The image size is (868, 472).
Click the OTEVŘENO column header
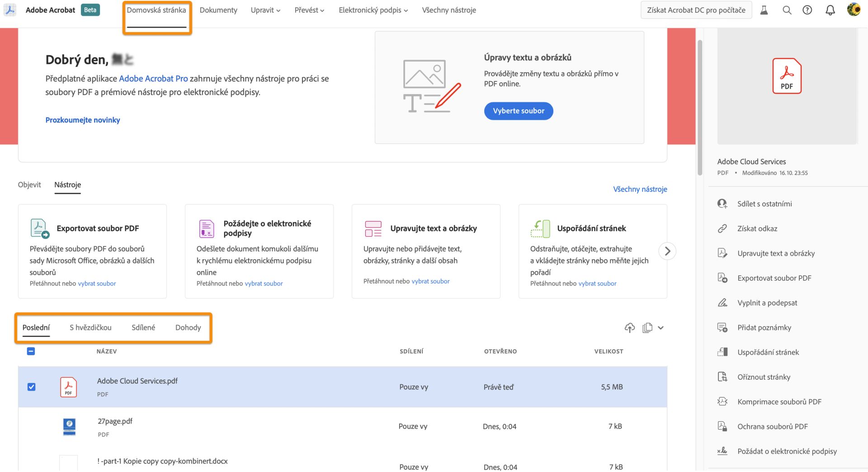coord(500,352)
